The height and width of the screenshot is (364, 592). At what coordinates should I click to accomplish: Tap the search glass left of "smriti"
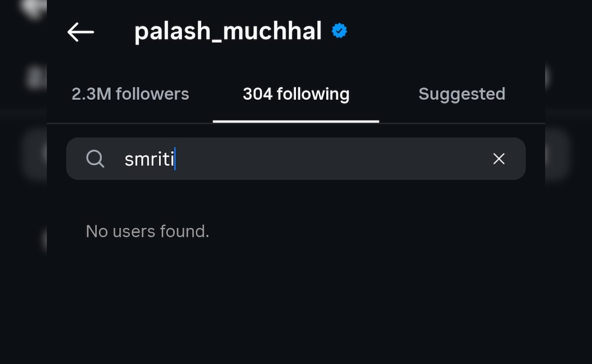(x=95, y=159)
